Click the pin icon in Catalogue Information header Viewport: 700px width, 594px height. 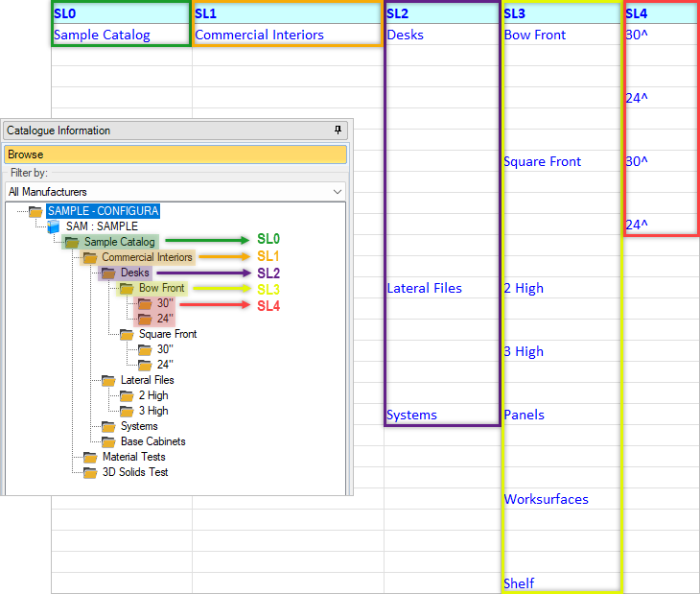pyautogui.click(x=338, y=130)
